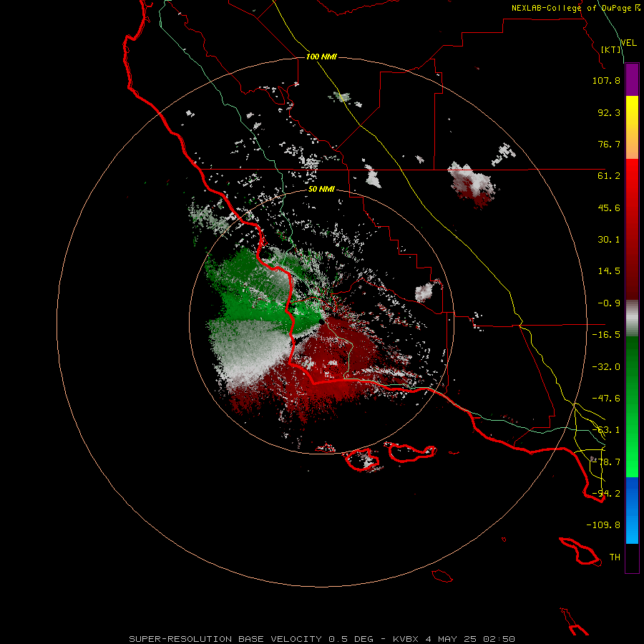Select the -78.7 velocity scale value

(x=606, y=462)
